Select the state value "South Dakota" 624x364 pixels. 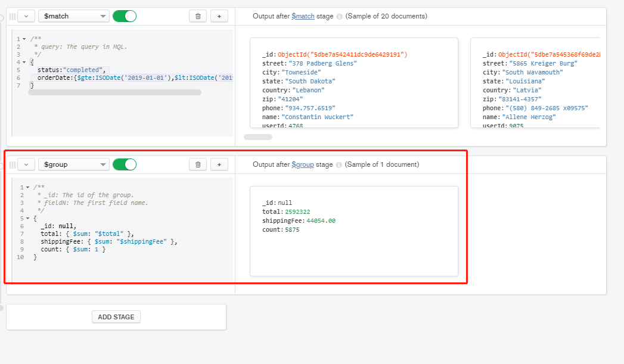tap(311, 81)
